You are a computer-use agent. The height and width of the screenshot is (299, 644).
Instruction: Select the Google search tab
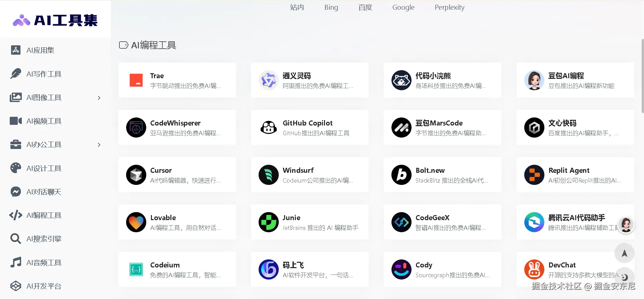(403, 7)
